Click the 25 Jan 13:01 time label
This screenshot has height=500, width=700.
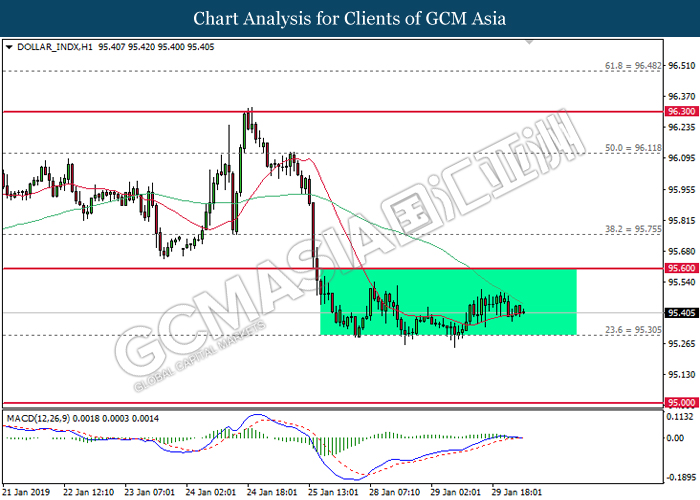click(x=333, y=492)
